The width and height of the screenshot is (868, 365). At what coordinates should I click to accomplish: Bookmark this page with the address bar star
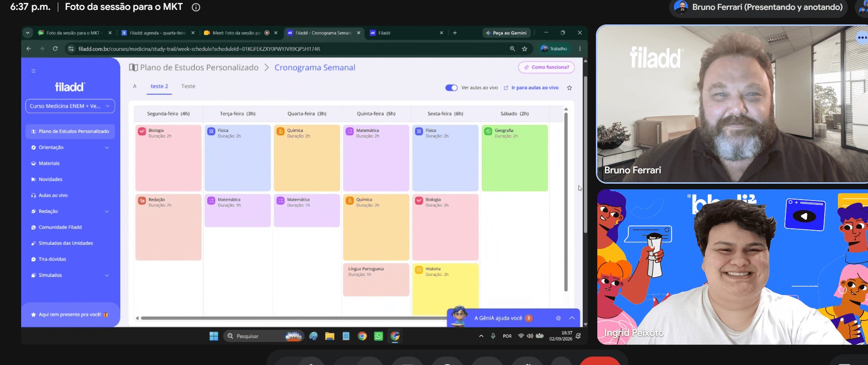pos(524,48)
